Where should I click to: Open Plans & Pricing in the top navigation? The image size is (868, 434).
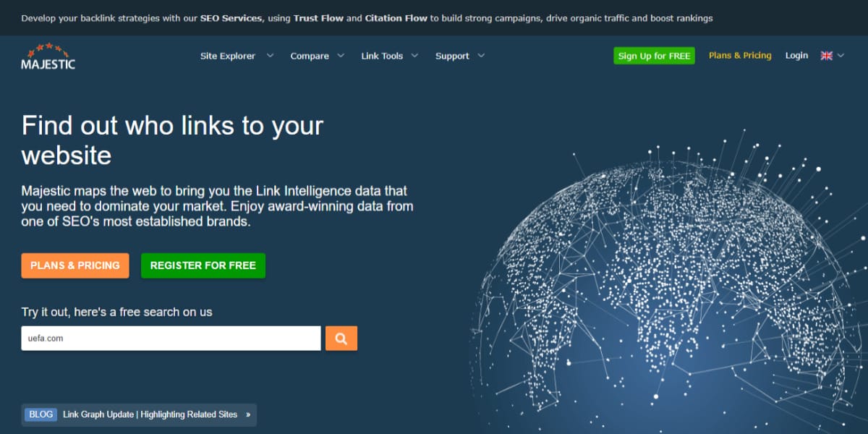tap(740, 56)
